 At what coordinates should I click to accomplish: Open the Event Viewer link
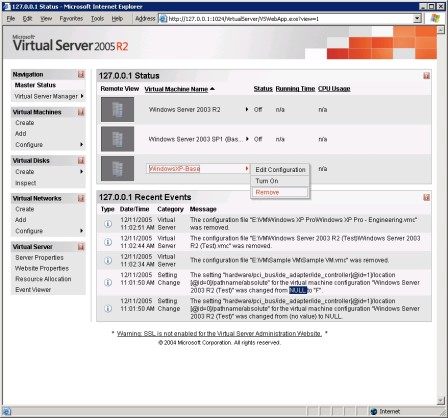click(x=33, y=290)
